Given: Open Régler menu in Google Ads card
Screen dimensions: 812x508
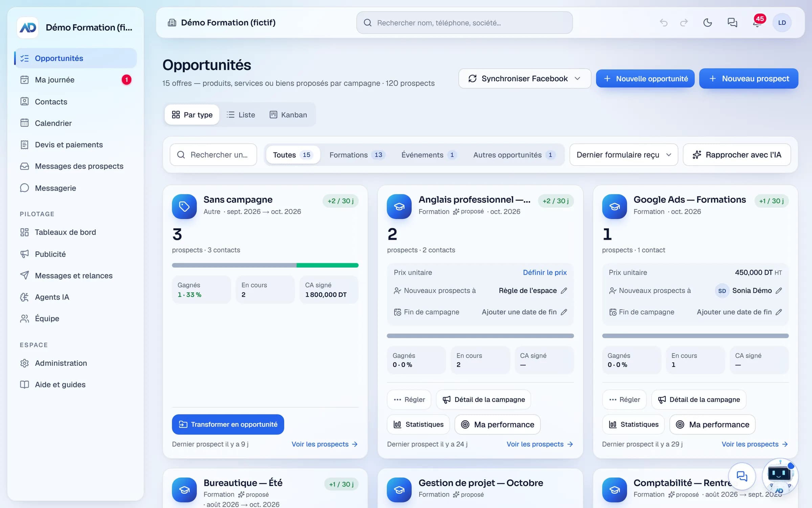Looking at the screenshot, I should coord(624,400).
